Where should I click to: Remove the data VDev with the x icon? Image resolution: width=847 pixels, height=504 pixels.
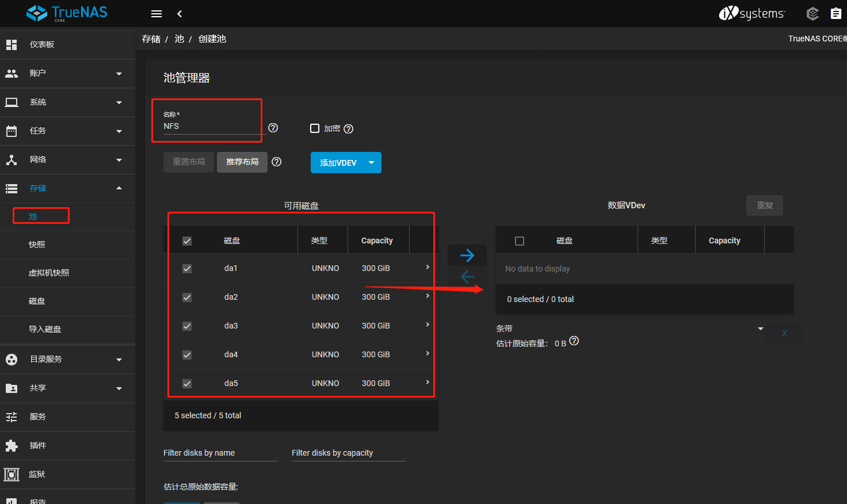pos(784,333)
